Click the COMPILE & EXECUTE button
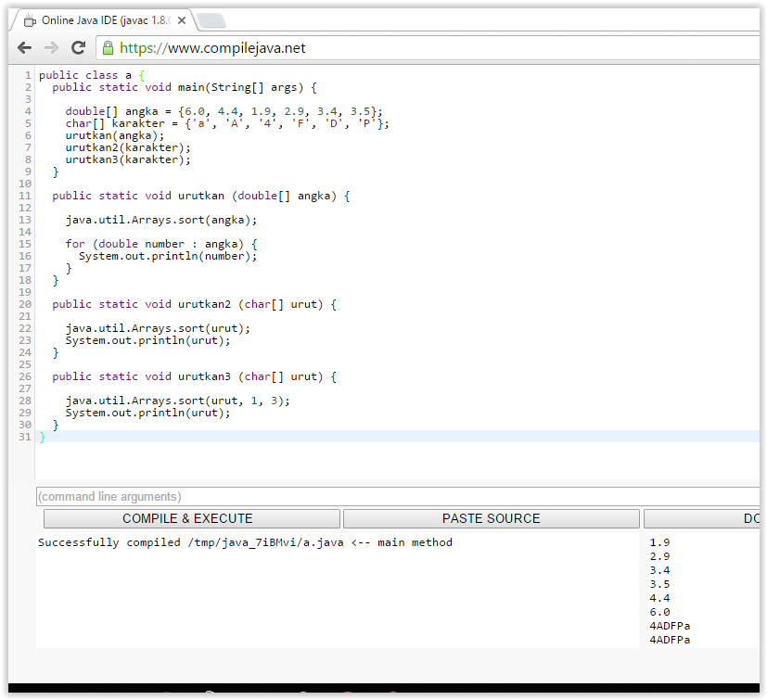Screen dimensions: 767x700 tap(192, 518)
